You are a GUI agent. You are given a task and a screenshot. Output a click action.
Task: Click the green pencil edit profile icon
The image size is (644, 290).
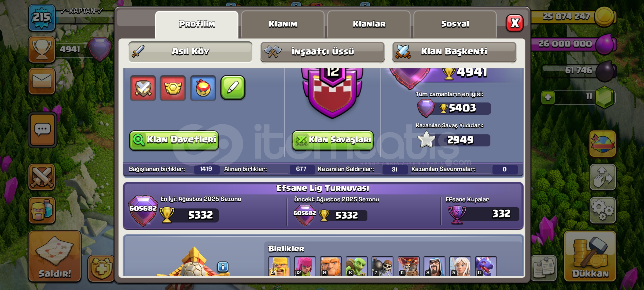pos(233,88)
